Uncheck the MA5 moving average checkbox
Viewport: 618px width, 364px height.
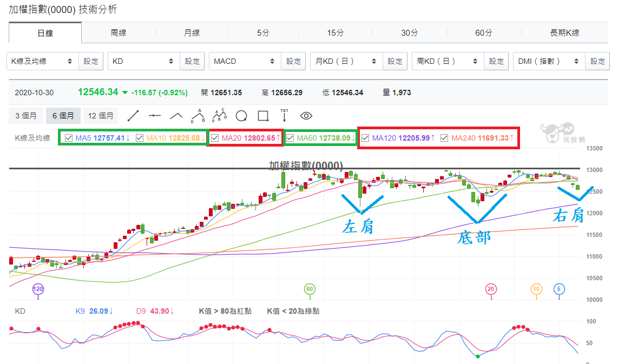coord(69,138)
